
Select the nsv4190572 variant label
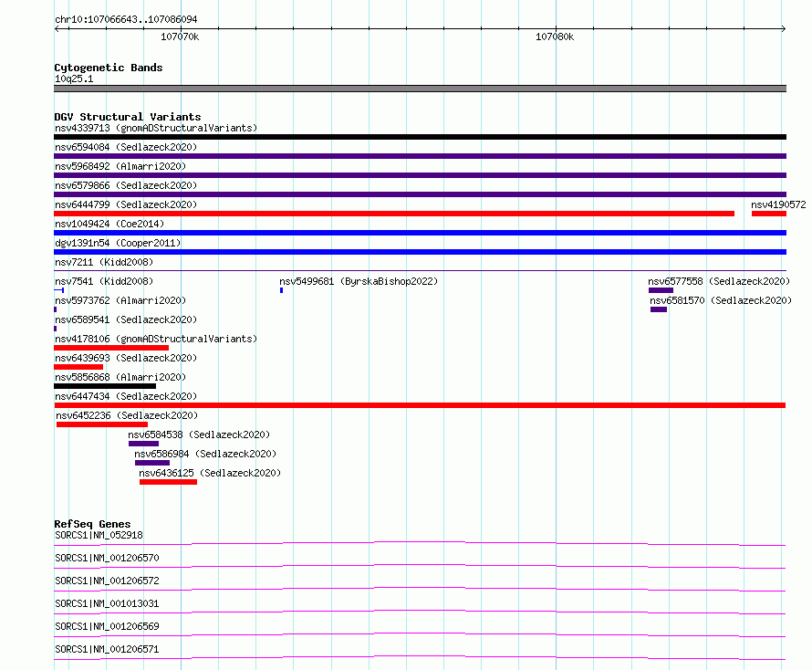778,204
